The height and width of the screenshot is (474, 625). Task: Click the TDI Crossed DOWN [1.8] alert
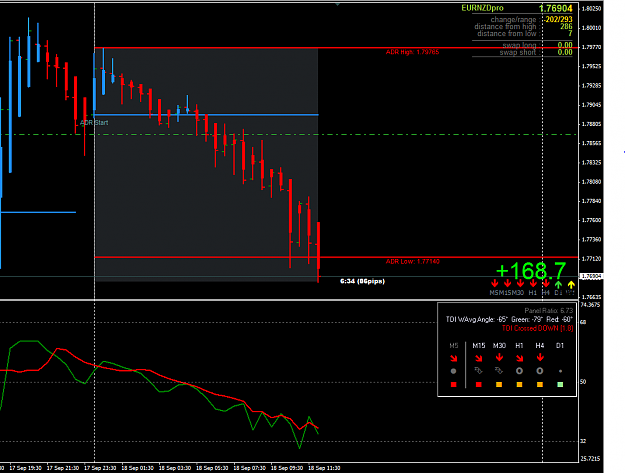click(x=537, y=328)
